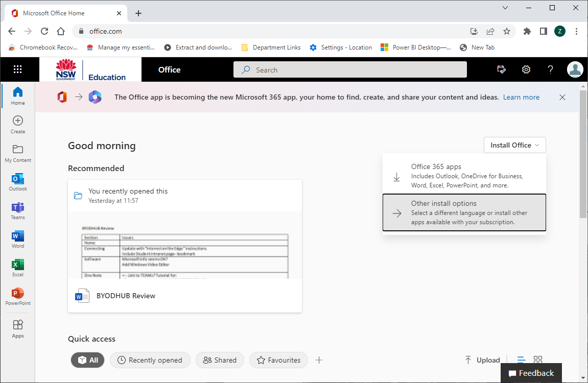Open browser extensions puzzle icon
This screenshot has height=383, width=588.
click(x=527, y=31)
